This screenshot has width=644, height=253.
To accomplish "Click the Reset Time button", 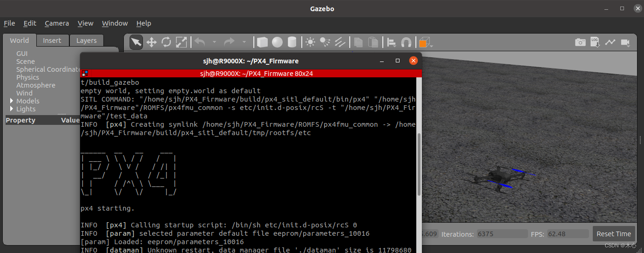I will click(614, 234).
